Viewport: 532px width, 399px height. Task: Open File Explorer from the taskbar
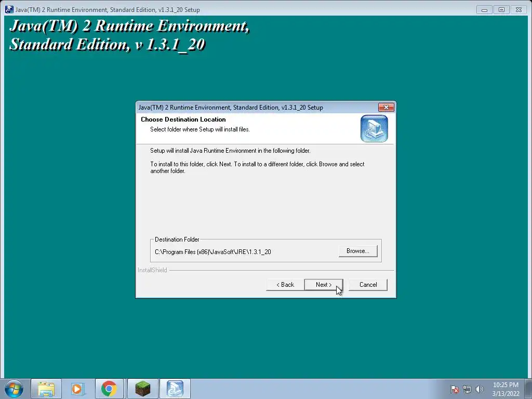tap(46, 389)
